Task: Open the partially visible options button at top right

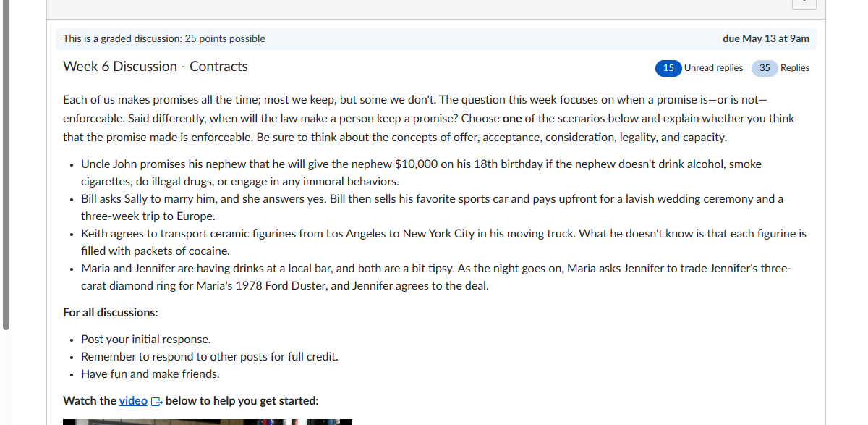Action: pos(804,4)
